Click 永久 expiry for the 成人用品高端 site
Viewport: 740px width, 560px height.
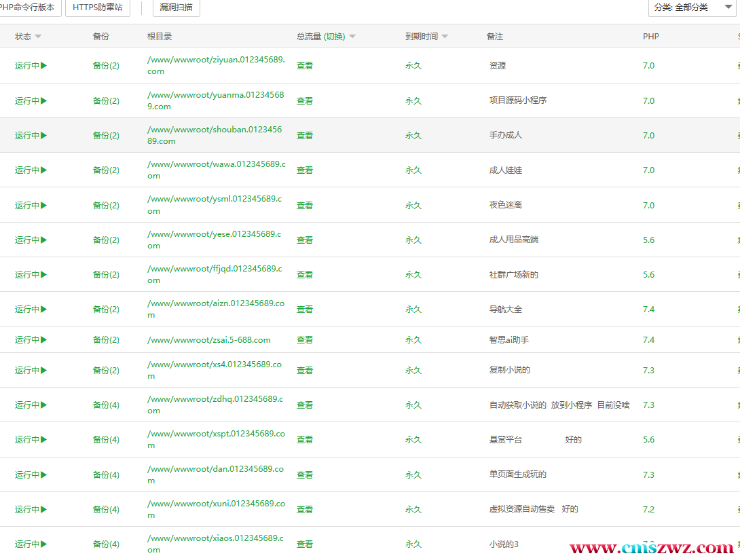413,240
